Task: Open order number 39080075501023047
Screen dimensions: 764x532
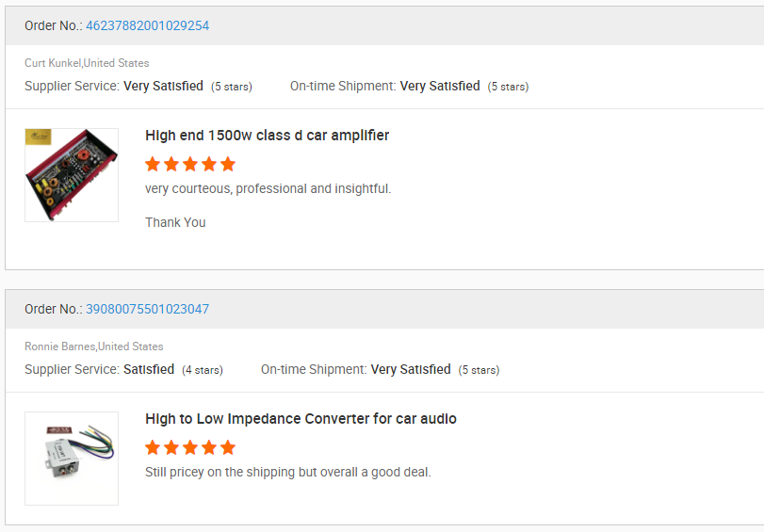Action: click(148, 309)
